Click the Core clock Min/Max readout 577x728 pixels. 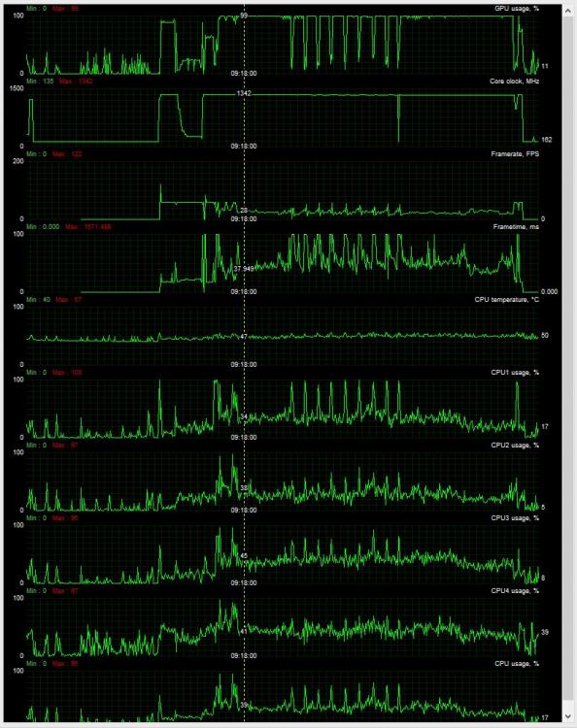pyautogui.click(x=59, y=82)
